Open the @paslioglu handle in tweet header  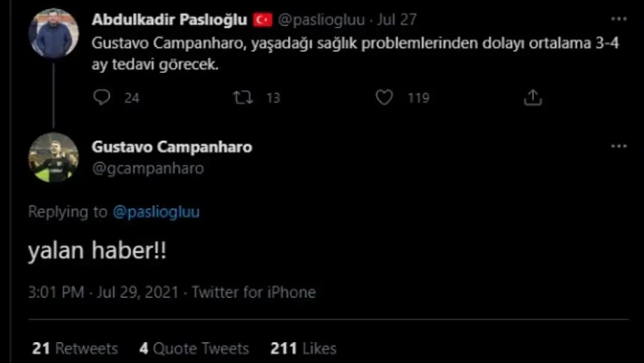321,20
